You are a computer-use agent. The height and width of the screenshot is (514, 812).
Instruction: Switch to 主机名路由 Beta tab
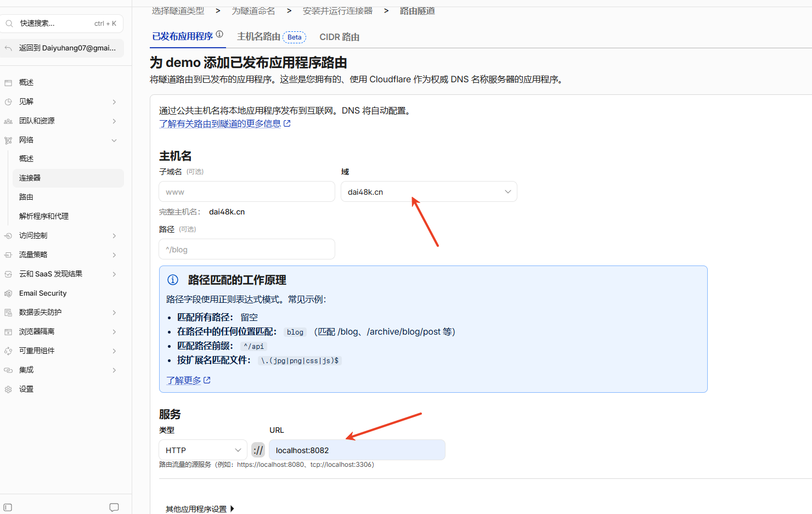pos(271,37)
